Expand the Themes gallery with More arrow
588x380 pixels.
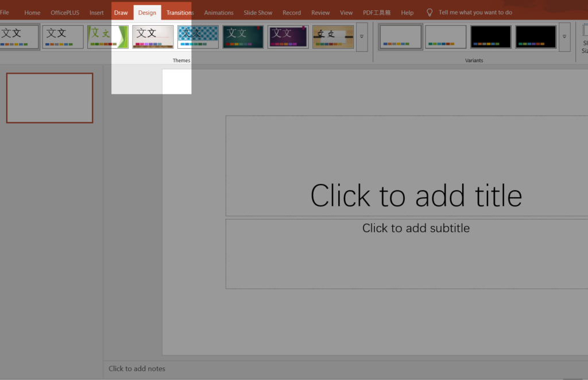pyautogui.click(x=362, y=36)
